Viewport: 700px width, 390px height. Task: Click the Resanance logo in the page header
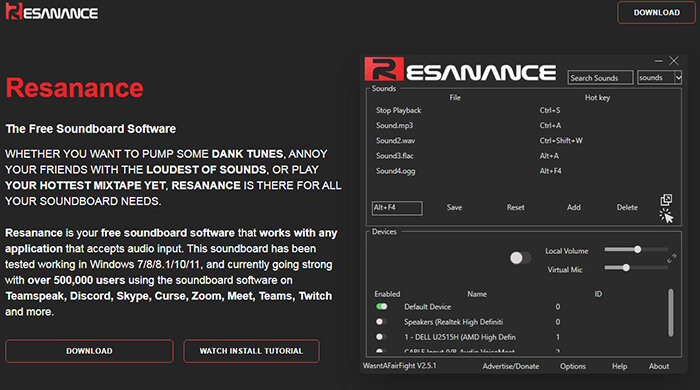click(52, 12)
